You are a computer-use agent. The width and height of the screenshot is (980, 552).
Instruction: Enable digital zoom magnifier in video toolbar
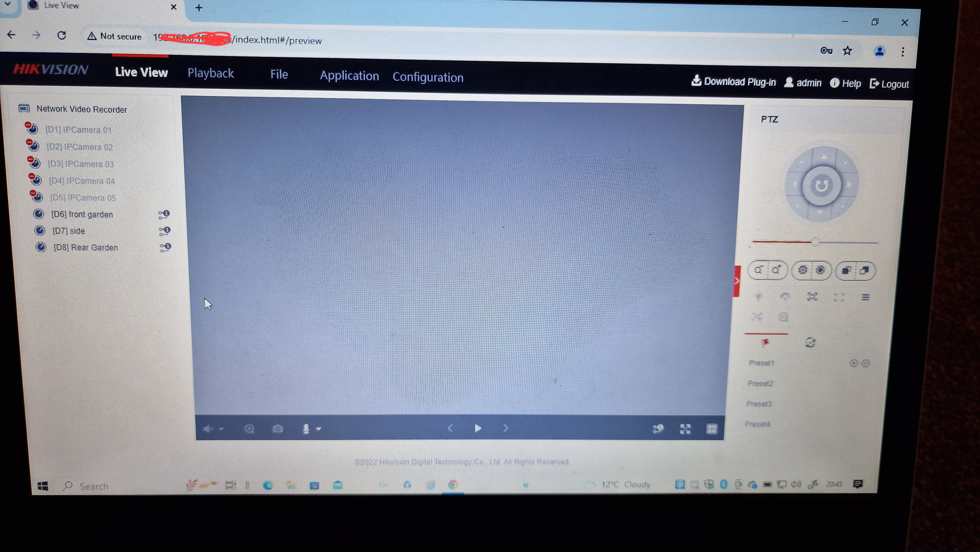(250, 429)
